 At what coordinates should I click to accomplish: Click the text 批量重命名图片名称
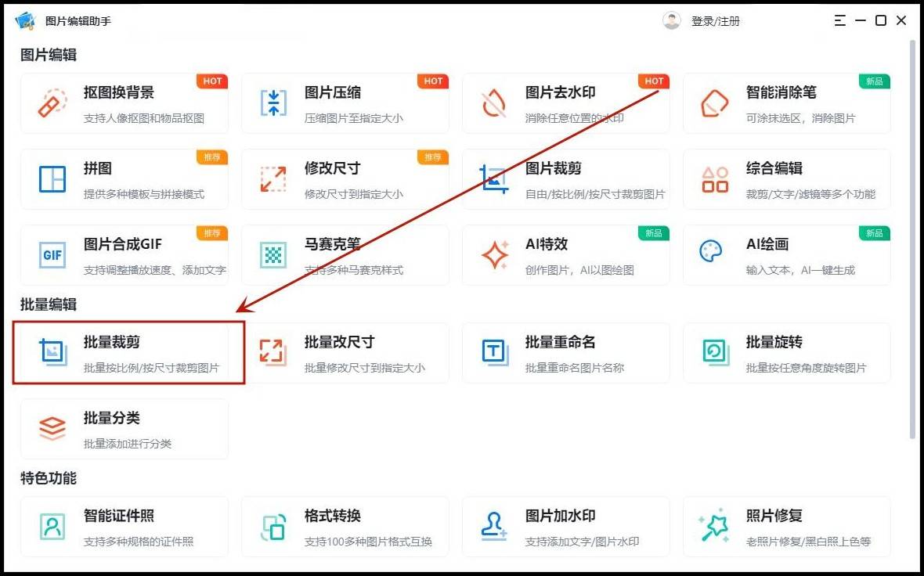[575, 368]
